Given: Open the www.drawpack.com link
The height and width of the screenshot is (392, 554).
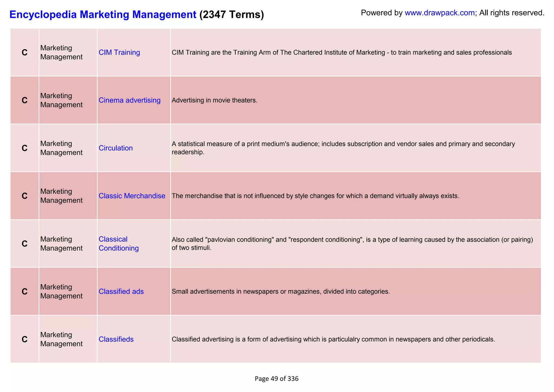Looking at the screenshot, I should point(440,13).
